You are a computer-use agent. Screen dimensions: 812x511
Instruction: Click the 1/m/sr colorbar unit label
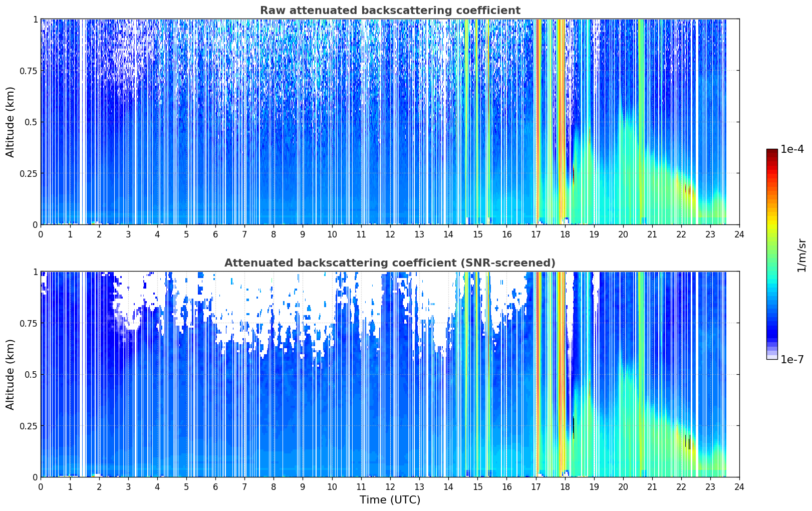pos(801,254)
